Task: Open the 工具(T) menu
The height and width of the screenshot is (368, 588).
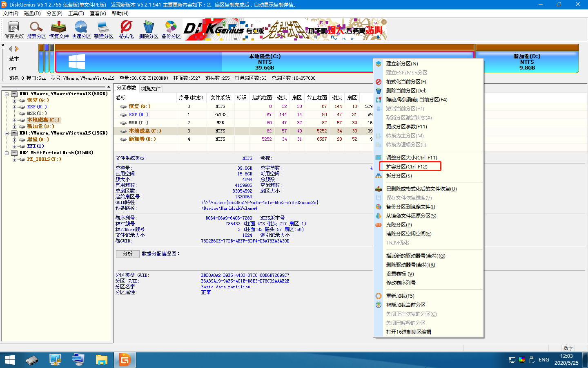Action: pos(76,13)
